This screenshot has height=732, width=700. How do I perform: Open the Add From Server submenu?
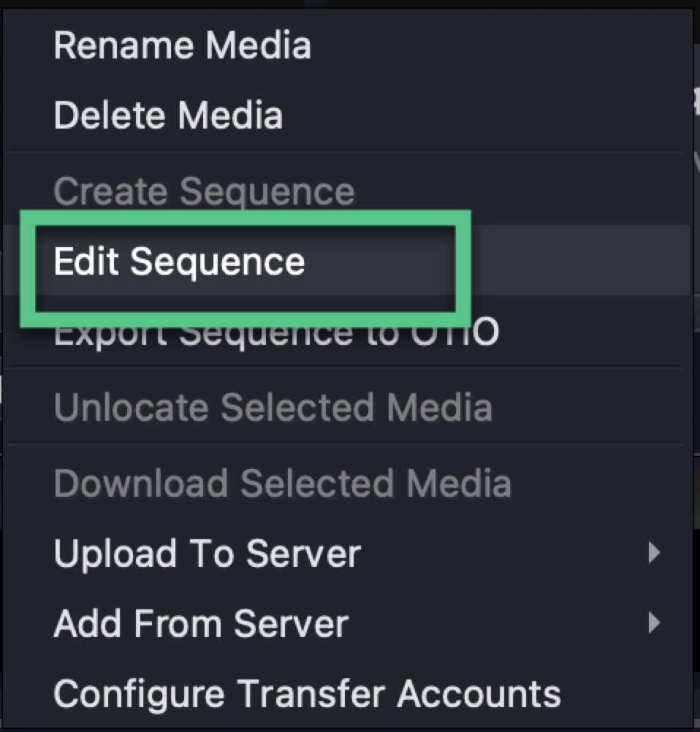(201, 623)
